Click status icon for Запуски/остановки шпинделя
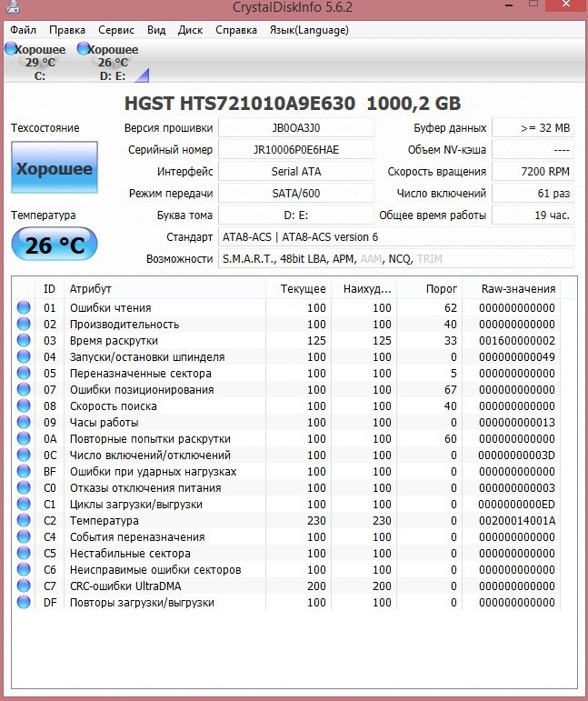588x701 pixels. pos(24,356)
